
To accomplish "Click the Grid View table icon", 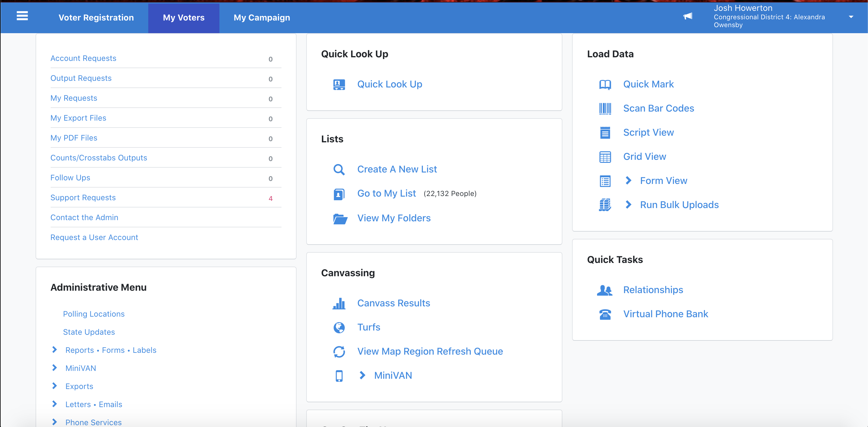I will 605,157.
